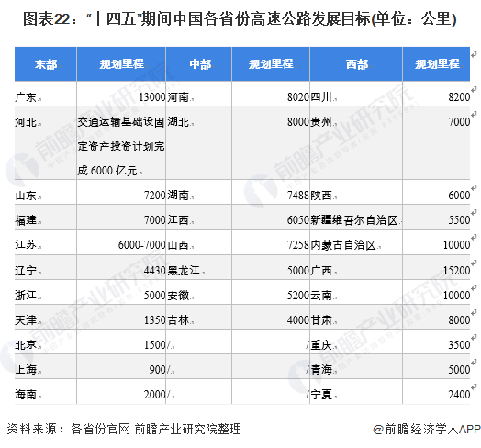Click the 5200 value

click(297, 296)
